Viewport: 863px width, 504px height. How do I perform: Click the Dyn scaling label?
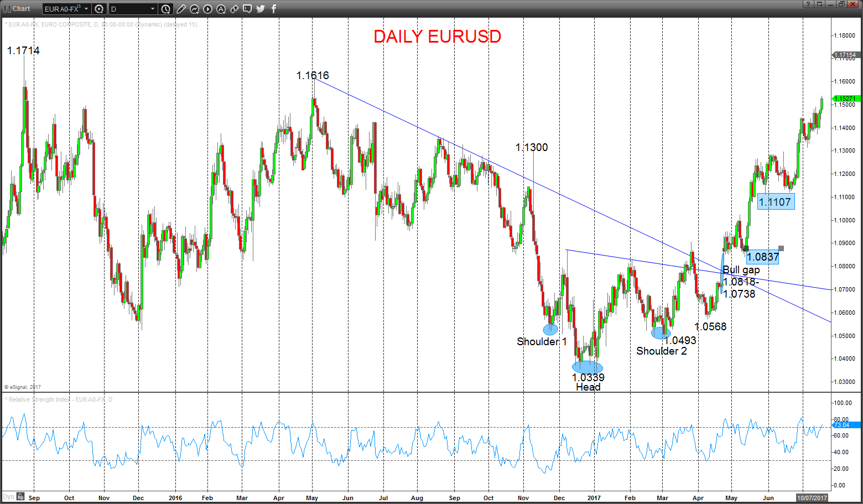pos(8,496)
